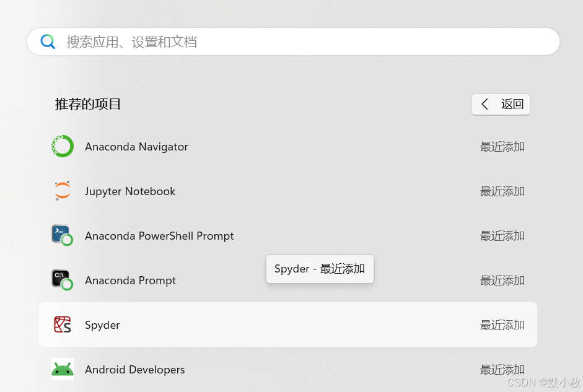Viewport: 583px width, 392px height.
Task: Click 最近添加 label in the Anaconda Navigator row
Action: click(x=502, y=147)
